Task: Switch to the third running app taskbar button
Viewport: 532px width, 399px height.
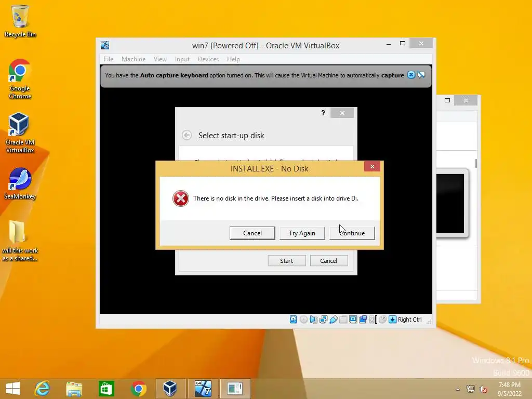Action: [235, 389]
